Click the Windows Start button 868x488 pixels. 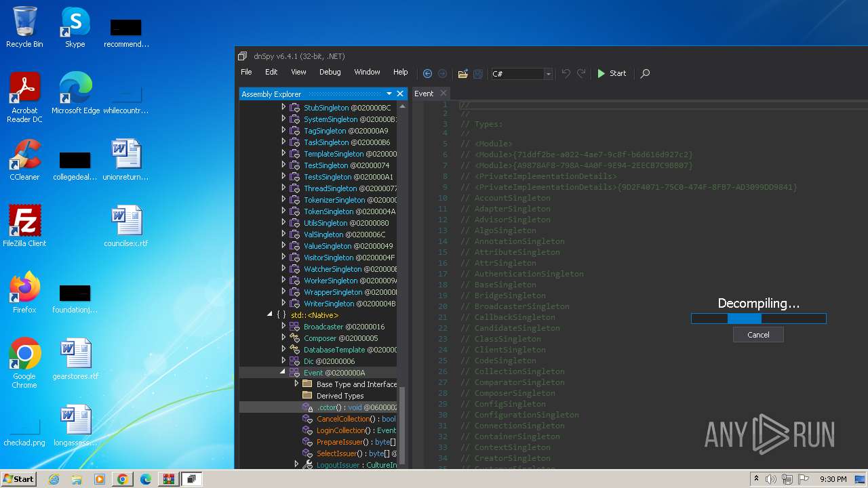pyautogui.click(x=18, y=479)
